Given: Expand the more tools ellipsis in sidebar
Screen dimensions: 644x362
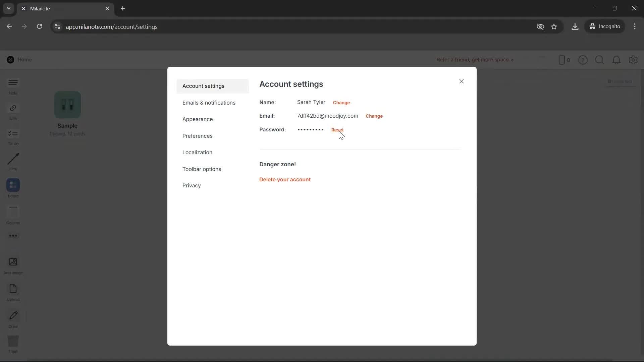Looking at the screenshot, I should pos(13,236).
